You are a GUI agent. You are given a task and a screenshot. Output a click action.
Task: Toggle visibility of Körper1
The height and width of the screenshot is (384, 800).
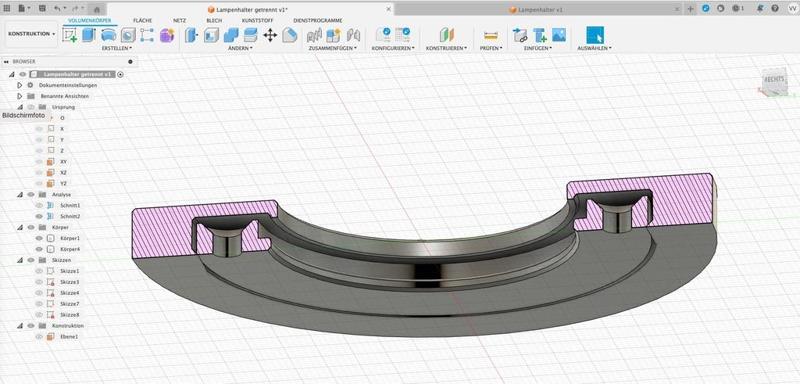pyautogui.click(x=39, y=238)
